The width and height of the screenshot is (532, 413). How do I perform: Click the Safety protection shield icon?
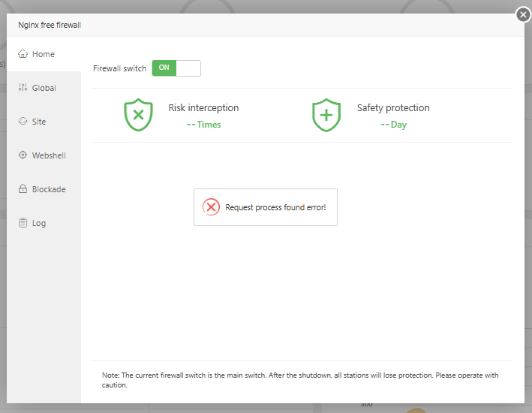click(x=326, y=115)
